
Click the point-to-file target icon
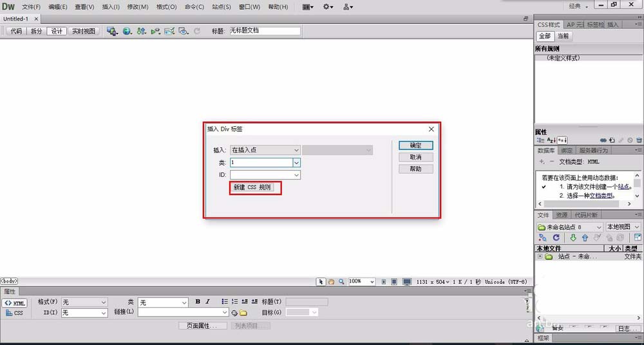pos(234,313)
